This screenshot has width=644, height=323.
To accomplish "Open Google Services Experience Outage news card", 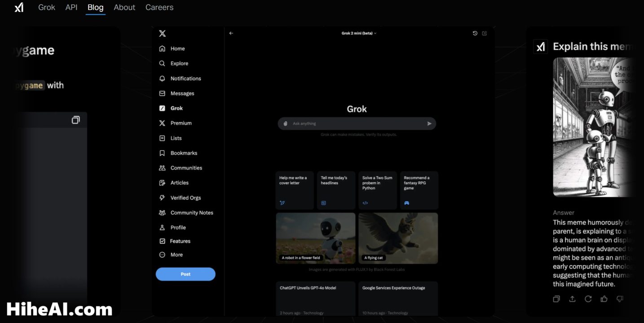I will click(398, 299).
